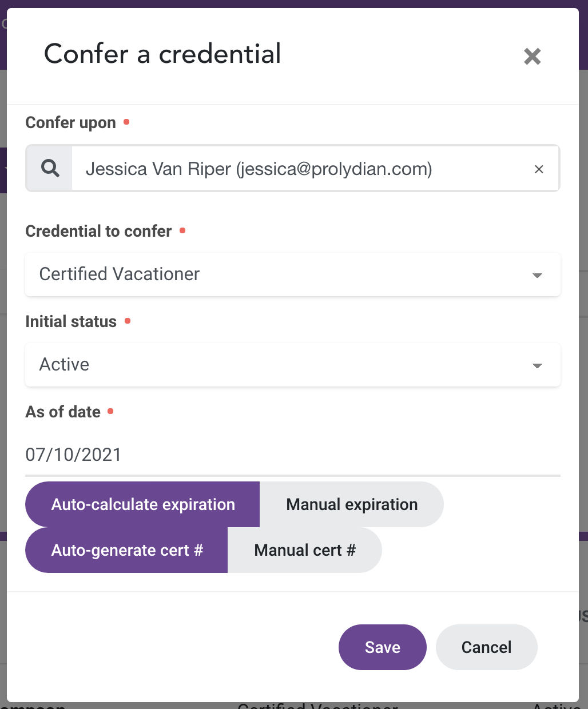The height and width of the screenshot is (709, 588).
Task: Clear the selected Jessica Van Riper recipient
Action: pyautogui.click(x=538, y=169)
